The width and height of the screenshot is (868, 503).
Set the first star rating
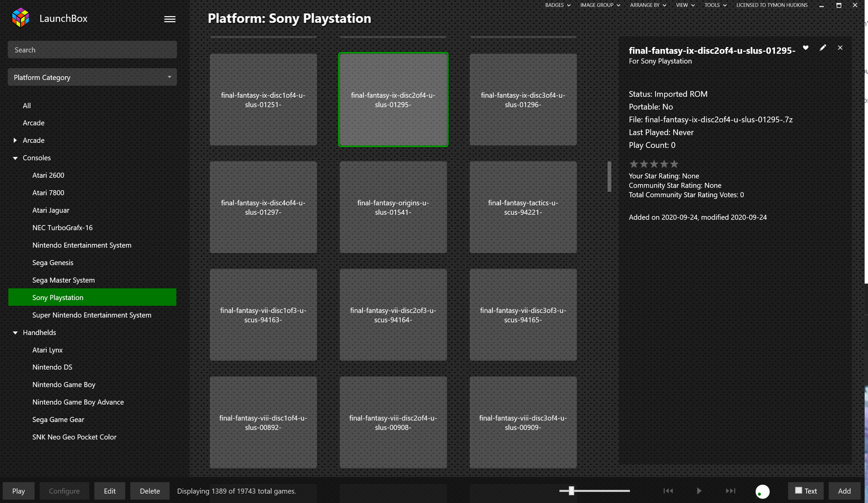tap(633, 164)
